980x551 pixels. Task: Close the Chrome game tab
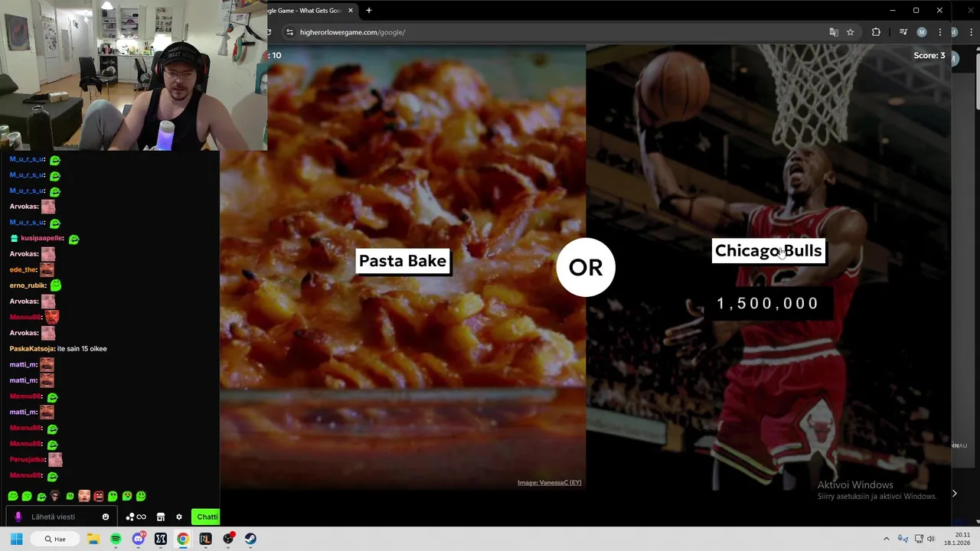pos(351,10)
